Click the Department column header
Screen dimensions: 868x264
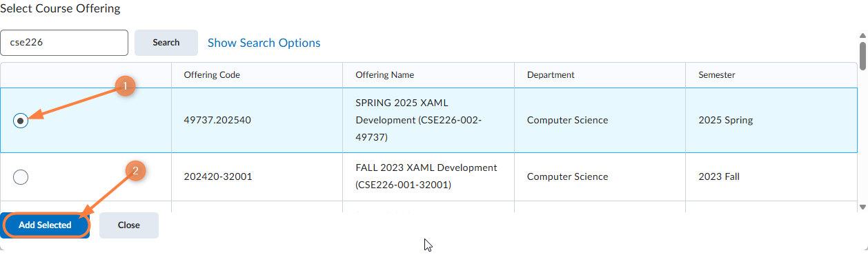(x=551, y=75)
